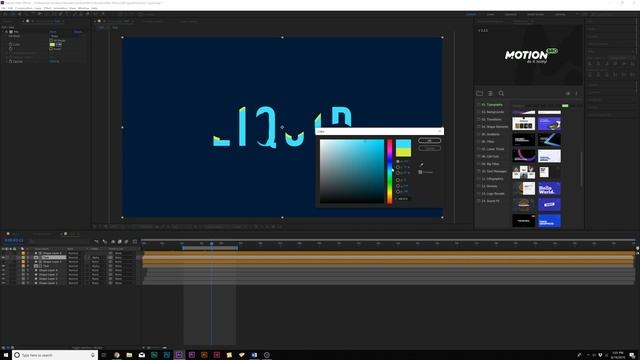Click the hex color input field
Viewport: 640px width, 360px height.
(x=404, y=199)
